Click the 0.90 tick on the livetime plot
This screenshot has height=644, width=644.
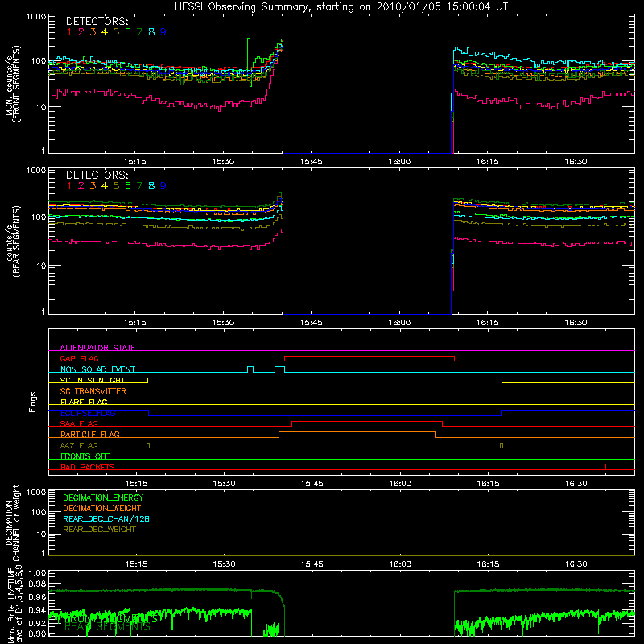click(x=37, y=634)
